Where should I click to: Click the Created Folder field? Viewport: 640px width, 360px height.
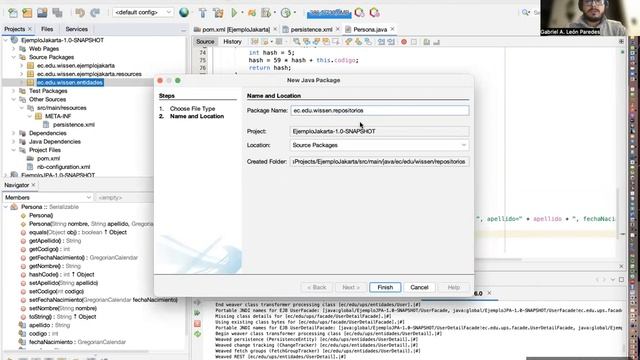(x=380, y=162)
